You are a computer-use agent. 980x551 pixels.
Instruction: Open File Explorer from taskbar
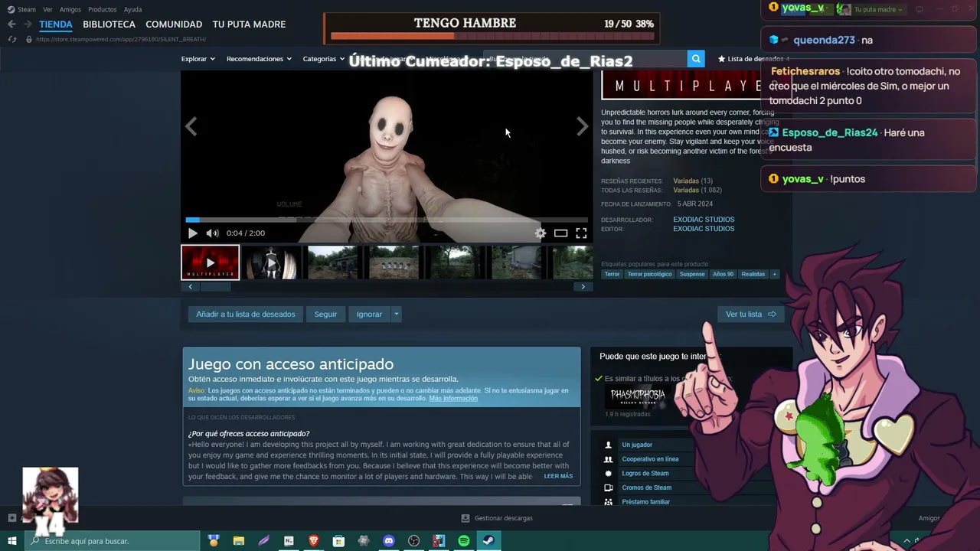(x=239, y=541)
